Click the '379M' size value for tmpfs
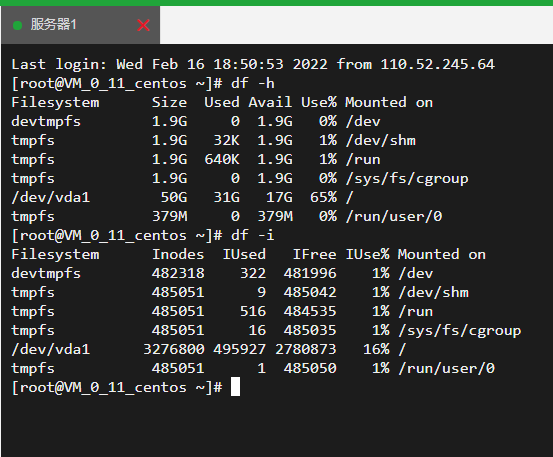 point(169,217)
